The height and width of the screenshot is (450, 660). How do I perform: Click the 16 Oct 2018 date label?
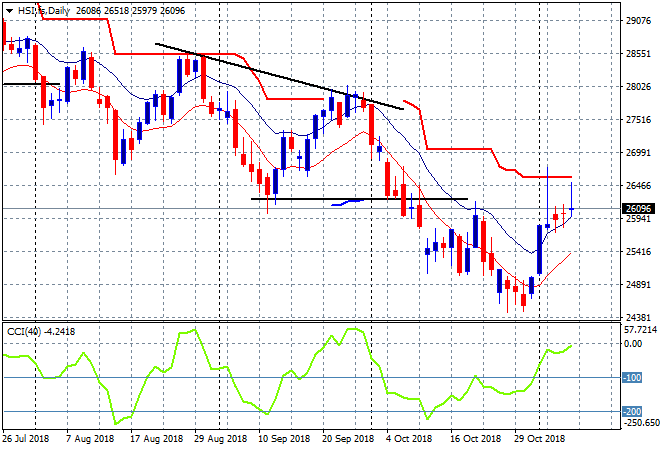pyautogui.click(x=476, y=439)
